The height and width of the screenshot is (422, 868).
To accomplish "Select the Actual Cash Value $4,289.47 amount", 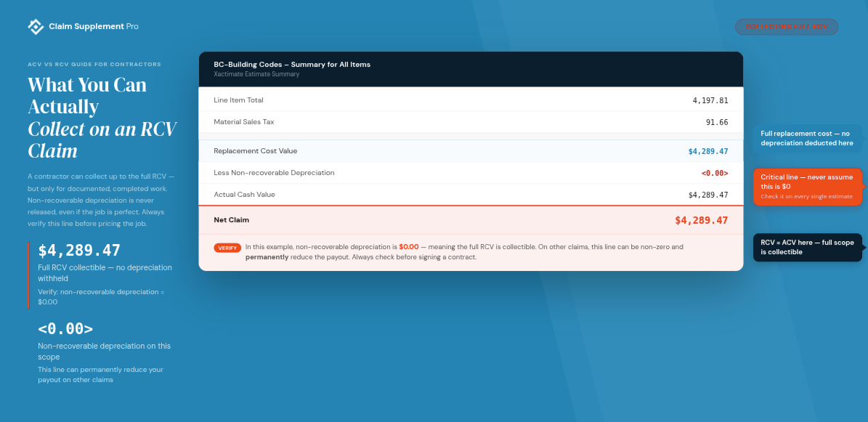I will pyautogui.click(x=708, y=195).
